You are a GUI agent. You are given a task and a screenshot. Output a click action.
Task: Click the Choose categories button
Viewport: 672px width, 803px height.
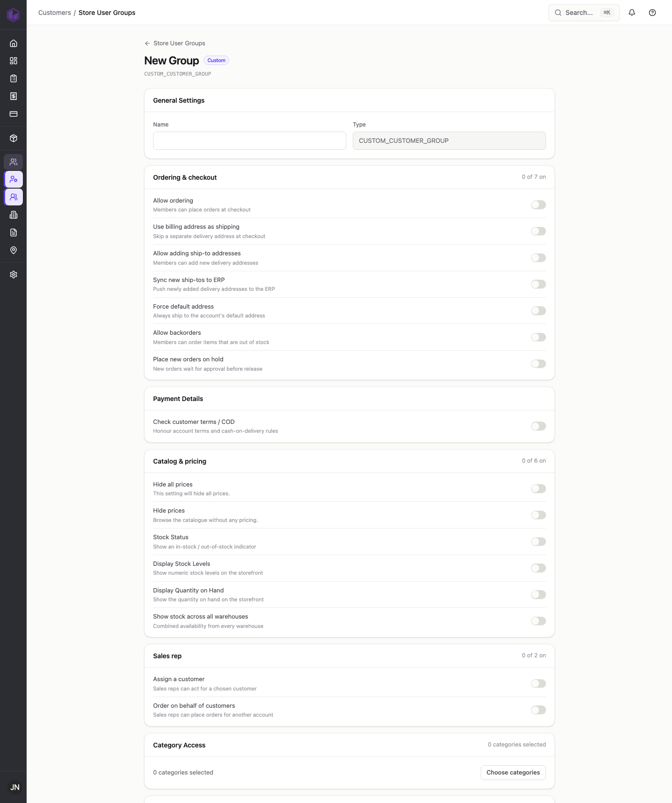pyautogui.click(x=513, y=773)
